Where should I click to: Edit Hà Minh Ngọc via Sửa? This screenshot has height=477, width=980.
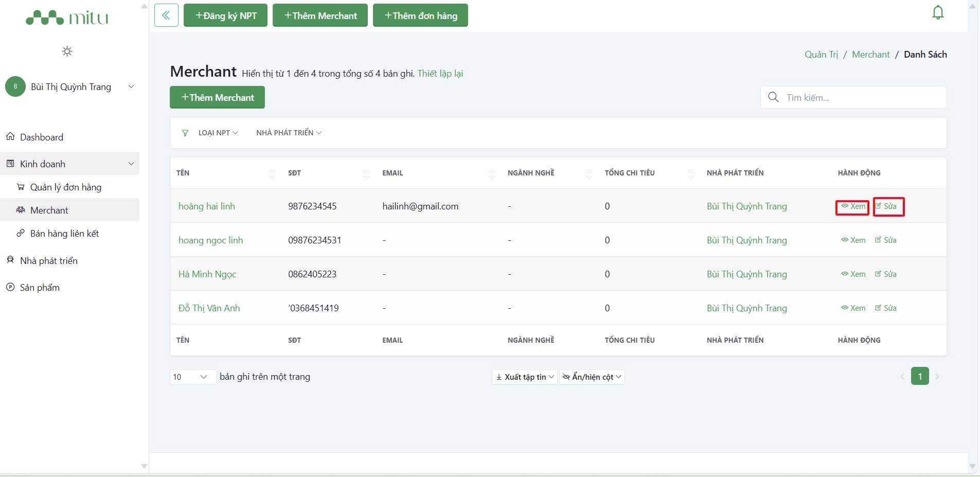(x=886, y=274)
